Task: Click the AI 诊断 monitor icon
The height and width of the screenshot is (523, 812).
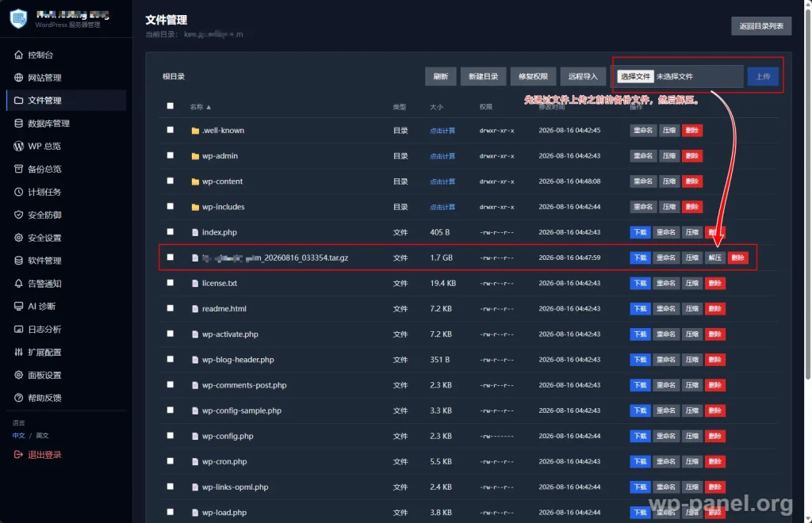Action: click(19, 306)
